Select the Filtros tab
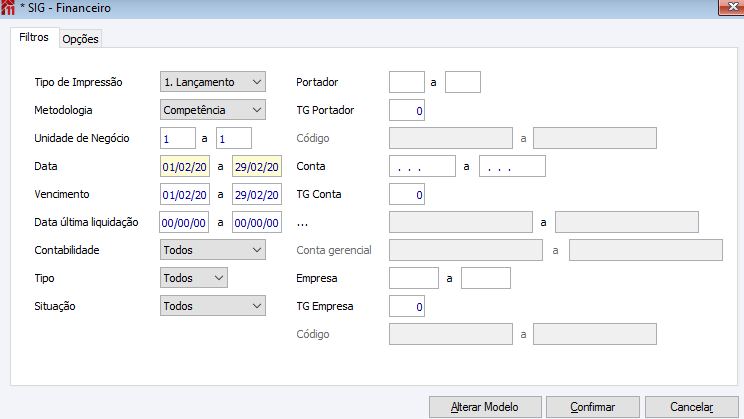This screenshot has width=744, height=419. click(34, 37)
